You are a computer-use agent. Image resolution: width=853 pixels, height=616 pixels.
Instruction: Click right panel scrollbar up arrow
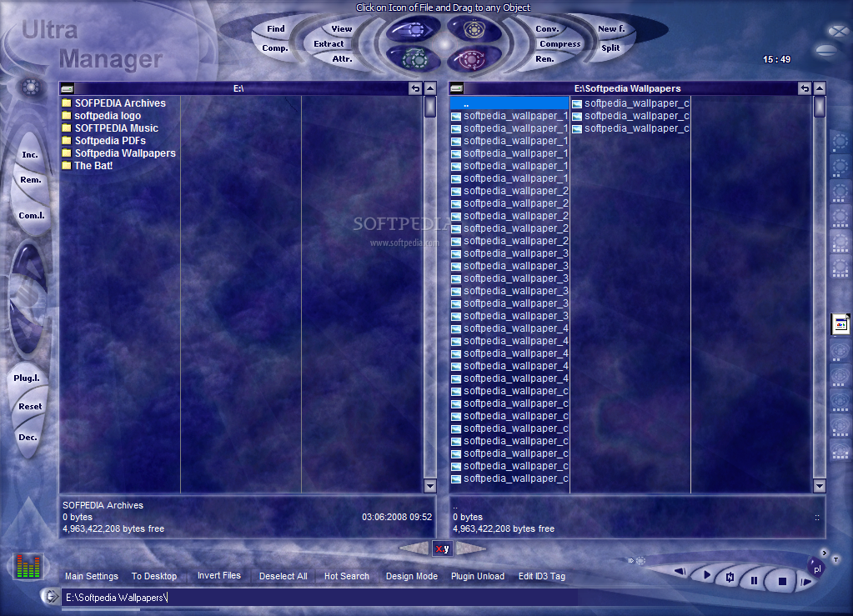820,88
